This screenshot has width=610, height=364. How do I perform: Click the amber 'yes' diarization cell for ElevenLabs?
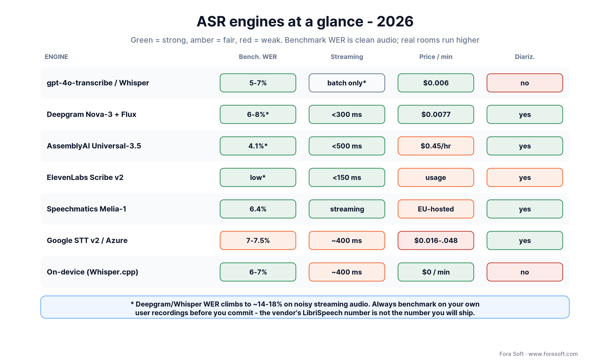click(x=525, y=177)
